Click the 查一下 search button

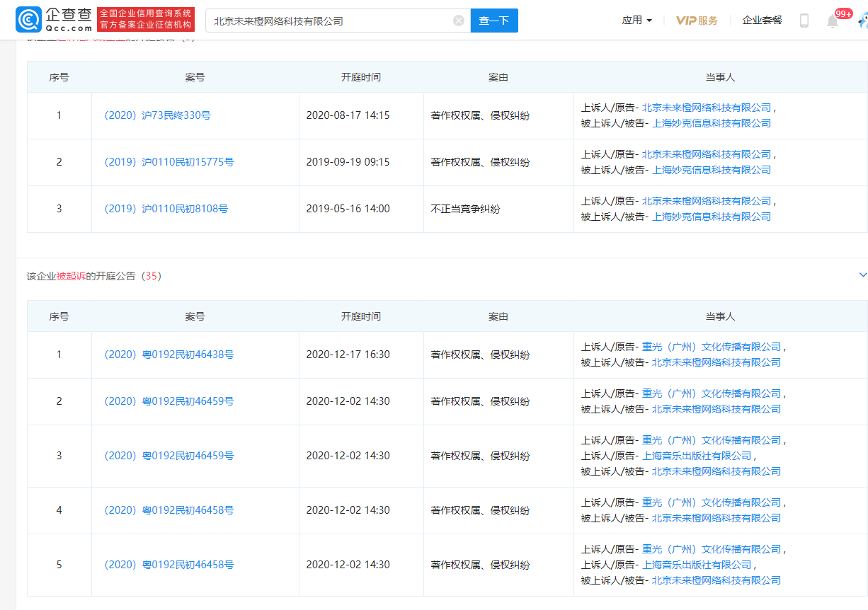point(494,21)
